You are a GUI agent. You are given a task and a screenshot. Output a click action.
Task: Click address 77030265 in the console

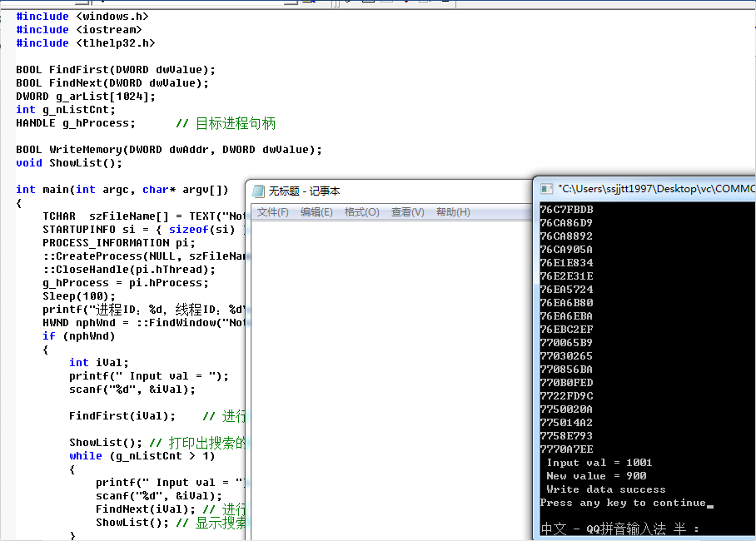566,356
